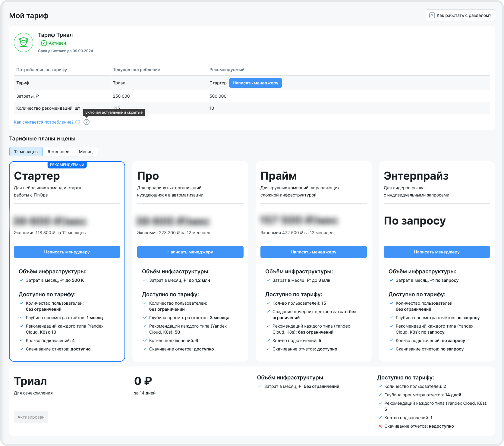
Task: Click the disabled 'Активирован' button on Триал
Action: (31, 417)
